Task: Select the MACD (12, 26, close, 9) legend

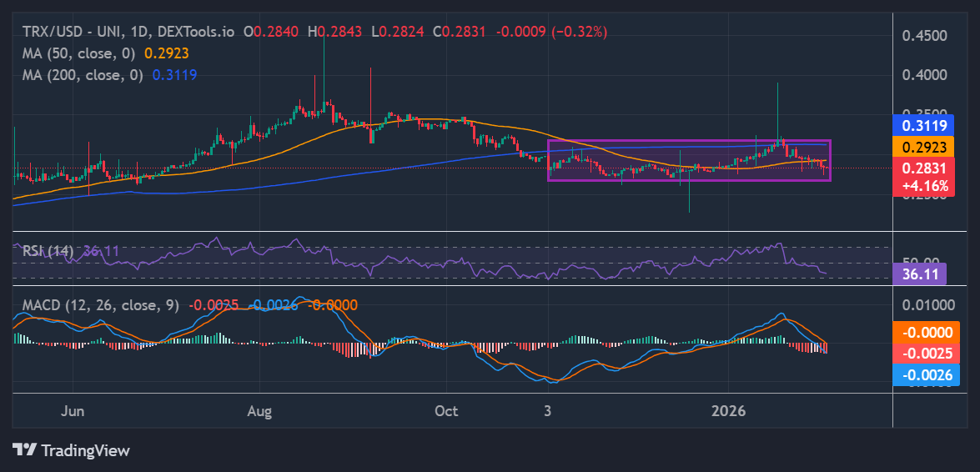Action: click(x=101, y=305)
